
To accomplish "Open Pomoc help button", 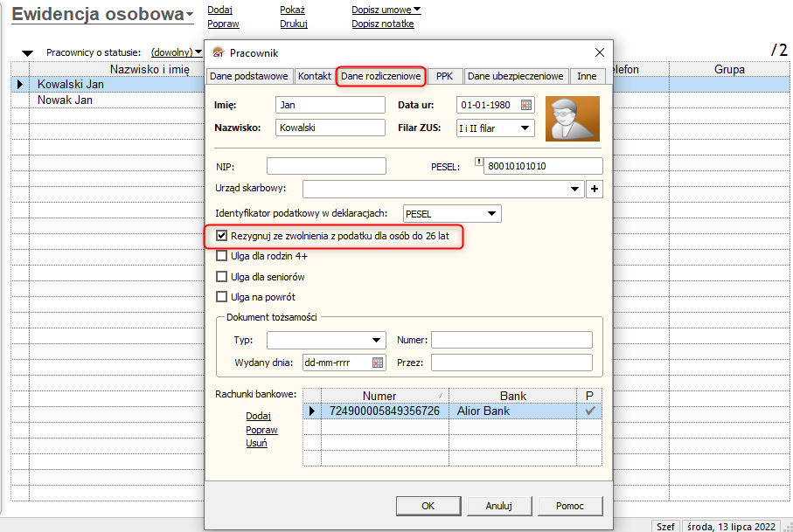I will click(569, 506).
